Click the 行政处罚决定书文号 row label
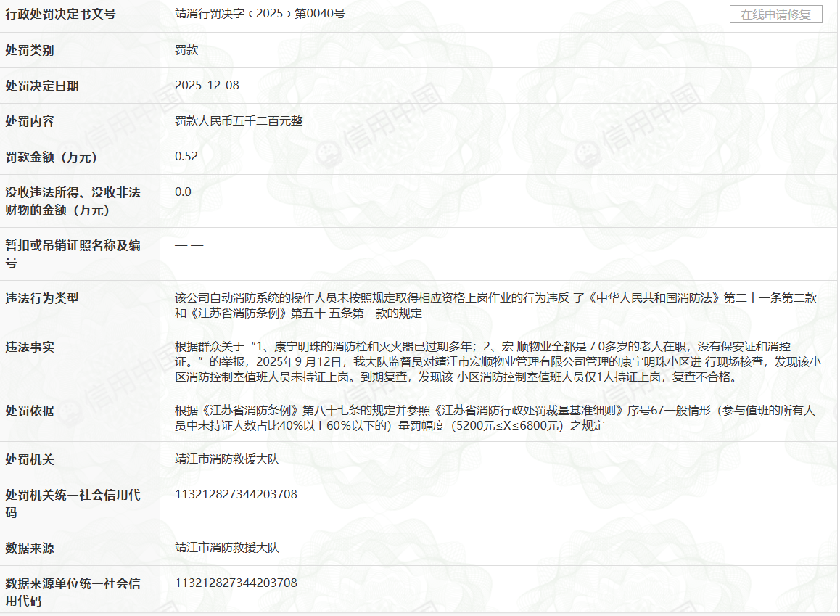This screenshot has width=840, height=616. (60, 15)
